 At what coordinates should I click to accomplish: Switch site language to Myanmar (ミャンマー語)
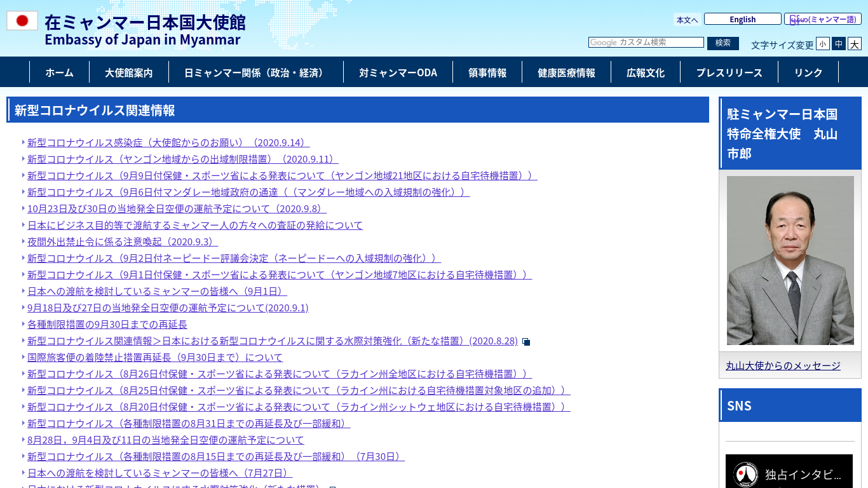[823, 19]
